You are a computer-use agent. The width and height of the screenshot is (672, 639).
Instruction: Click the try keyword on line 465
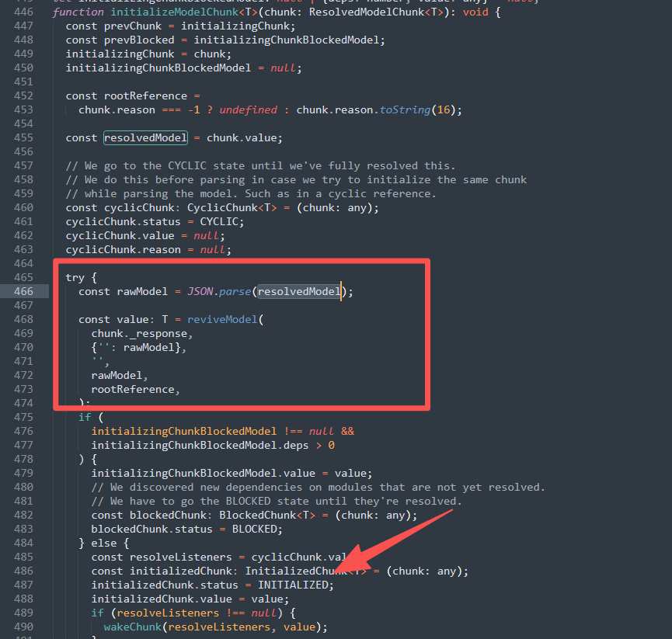(75, 277)
